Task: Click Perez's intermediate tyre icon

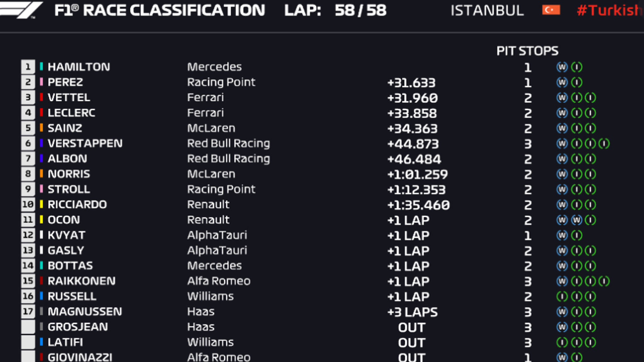Action: coord(577,82)
